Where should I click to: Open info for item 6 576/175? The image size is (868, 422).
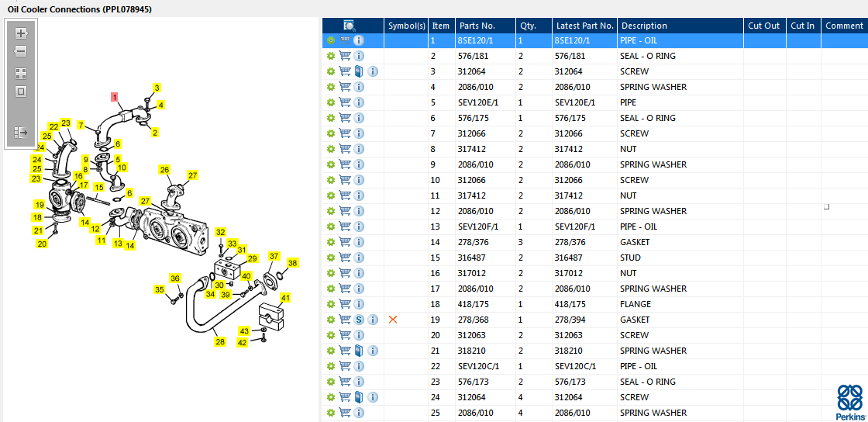(x=359, y=118)
